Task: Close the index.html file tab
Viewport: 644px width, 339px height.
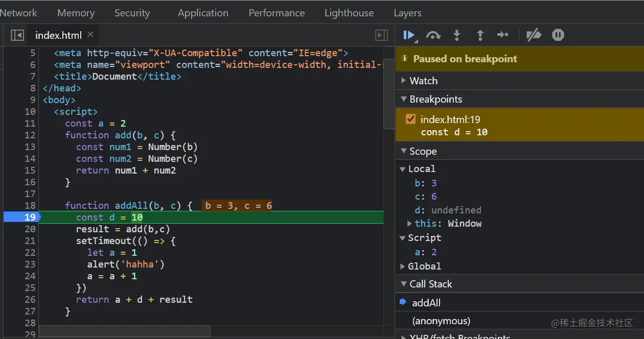Action: pos(90,34)
